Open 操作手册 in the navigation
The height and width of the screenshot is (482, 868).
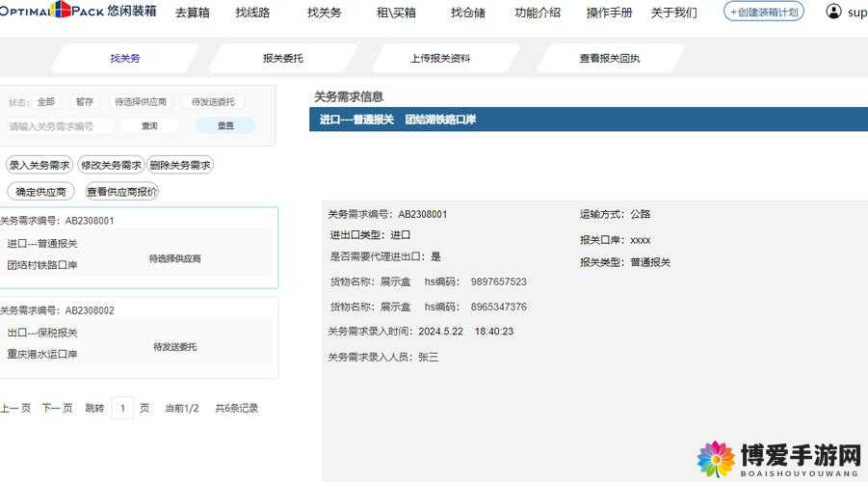[609, 13]
